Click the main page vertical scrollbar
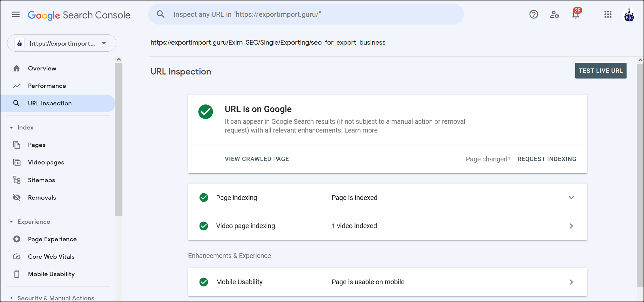 (640, 175)
